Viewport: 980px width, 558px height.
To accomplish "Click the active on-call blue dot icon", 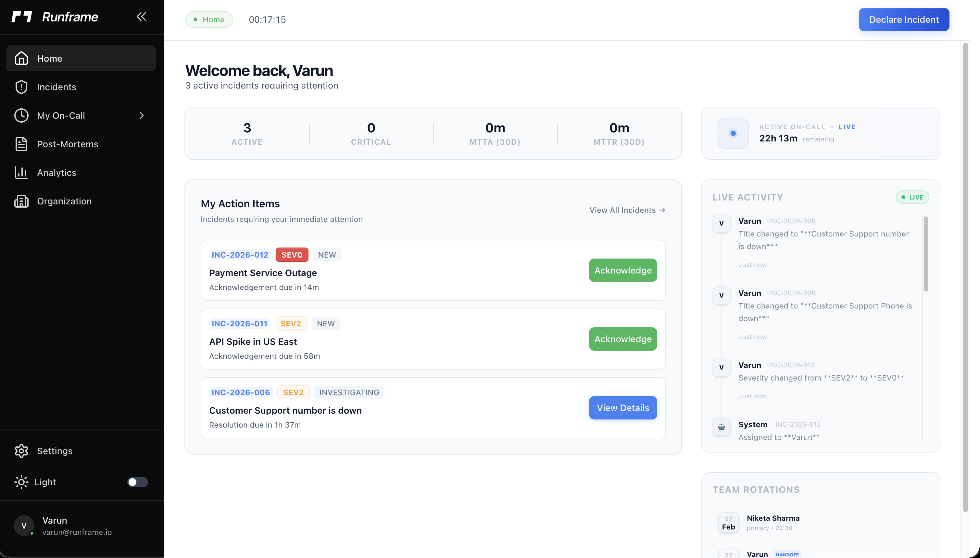I will [x=733, y=133].
